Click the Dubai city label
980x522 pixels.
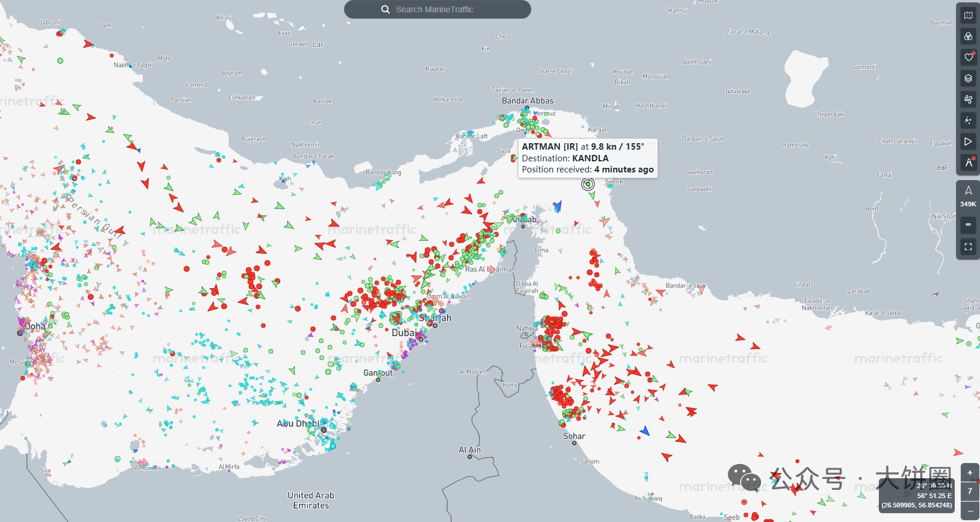pos(404,333)
